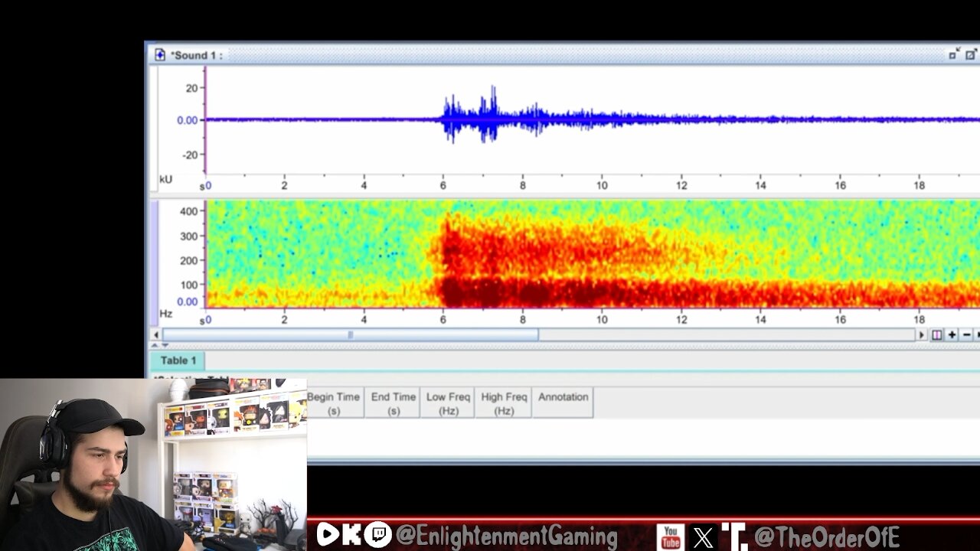Click the zoom-to-selection button with the pink bar

[x=936, y=334]
